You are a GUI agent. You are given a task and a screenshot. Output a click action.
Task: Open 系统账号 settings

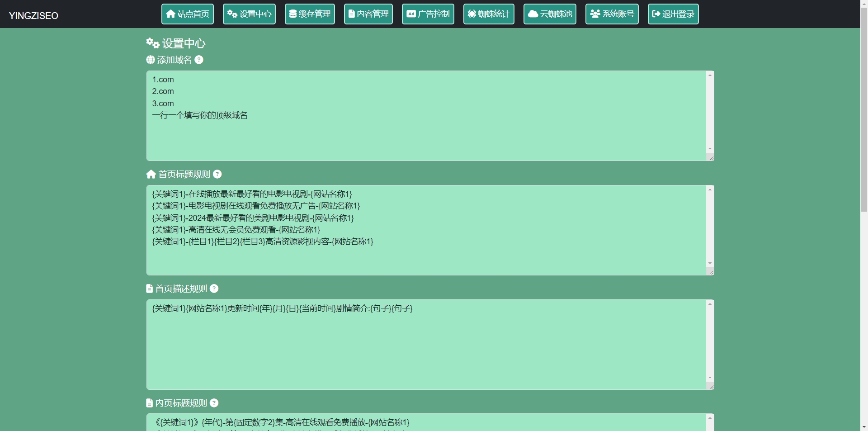(612, 14)
